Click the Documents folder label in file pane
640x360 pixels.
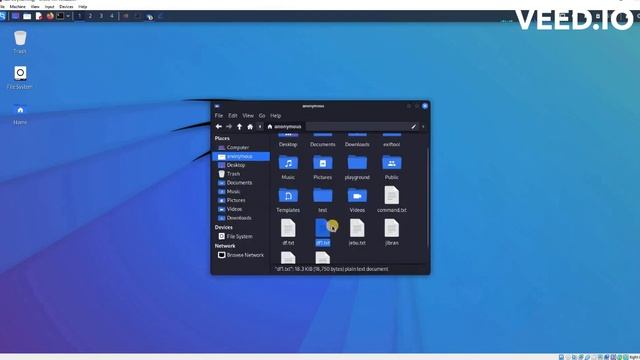[322, 144]
